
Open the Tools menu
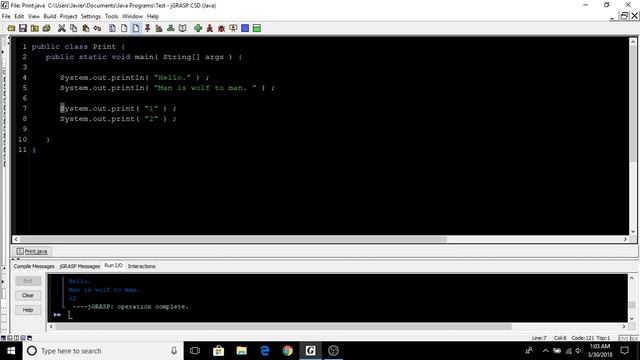(x=111, y=16)
